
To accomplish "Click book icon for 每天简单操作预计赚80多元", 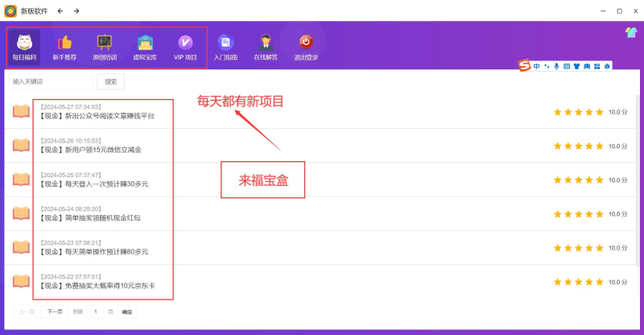I will [21, 247].
